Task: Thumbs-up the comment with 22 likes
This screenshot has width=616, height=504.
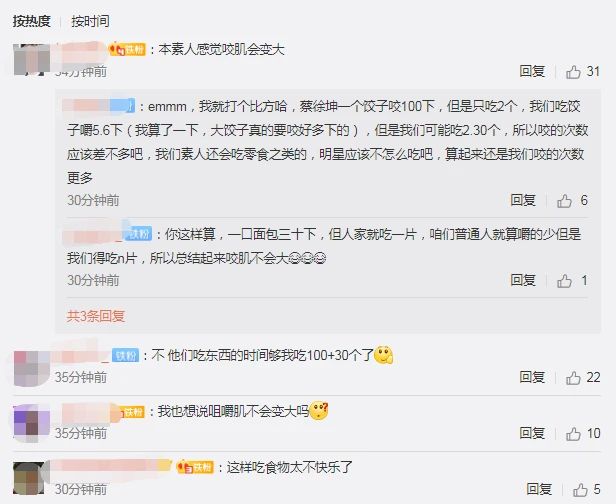Action: click(573, 378)
